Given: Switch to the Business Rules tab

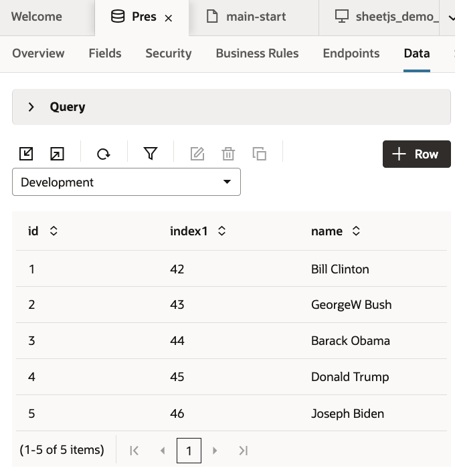Looking at the screenshot, I should click(x=257, y=53).
